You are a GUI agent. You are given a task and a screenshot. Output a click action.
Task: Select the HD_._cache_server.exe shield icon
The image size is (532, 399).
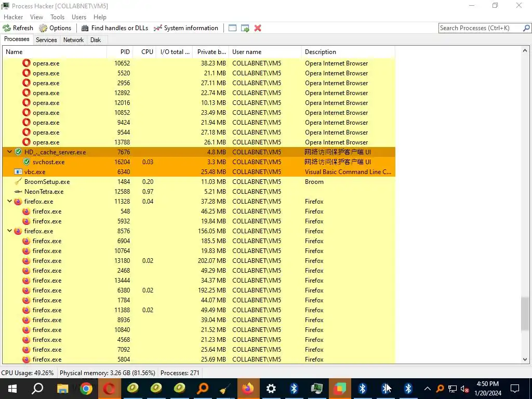[x=18, y=152]
